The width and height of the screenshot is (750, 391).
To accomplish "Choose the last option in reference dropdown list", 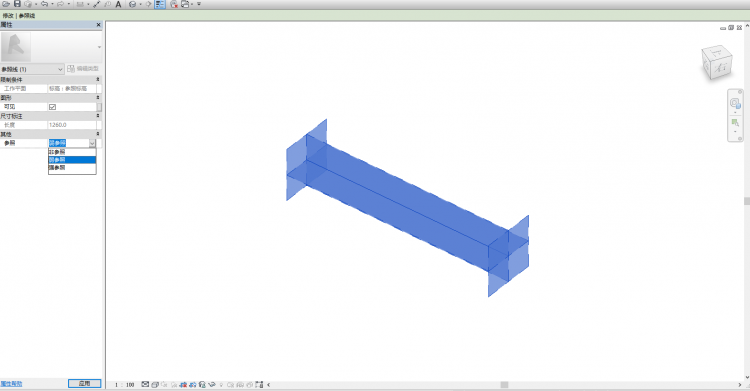I will point(72,168).
